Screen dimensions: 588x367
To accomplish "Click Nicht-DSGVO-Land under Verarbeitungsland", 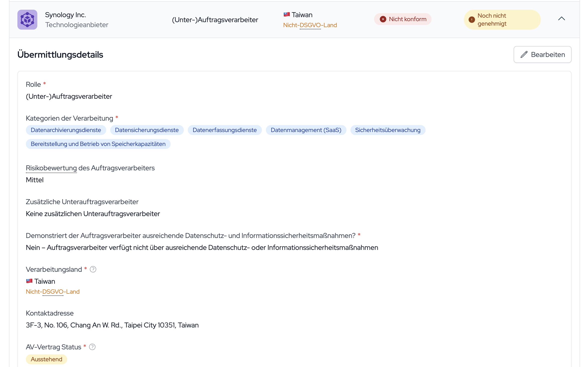I will (x=53, y=292).
